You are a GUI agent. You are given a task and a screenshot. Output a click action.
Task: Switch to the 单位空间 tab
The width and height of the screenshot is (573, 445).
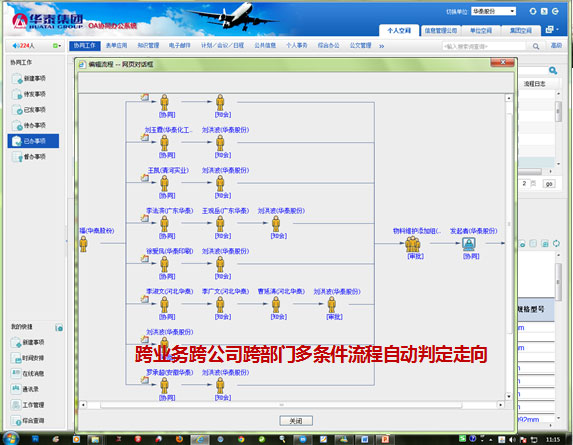point(481,31)
